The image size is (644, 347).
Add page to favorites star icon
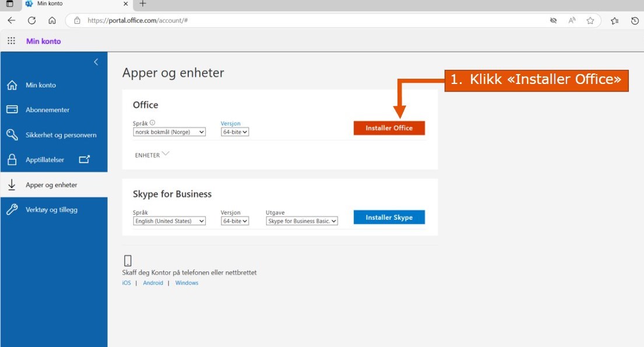pos(590,20)
